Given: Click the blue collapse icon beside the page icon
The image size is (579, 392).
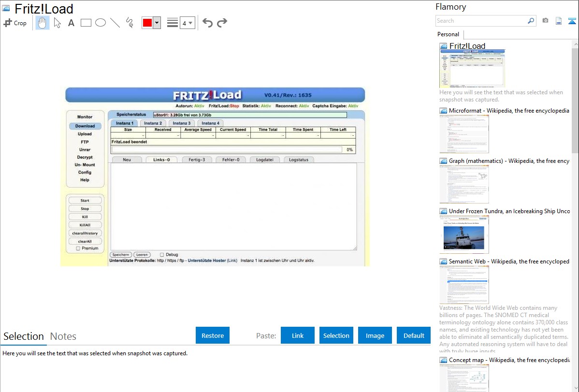Looking at the screenshot, I should [572, 21].
